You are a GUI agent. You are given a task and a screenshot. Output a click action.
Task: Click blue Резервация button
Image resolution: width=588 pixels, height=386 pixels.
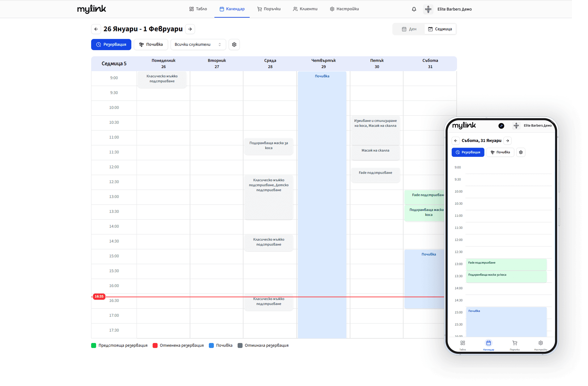[x=111, y=45]
